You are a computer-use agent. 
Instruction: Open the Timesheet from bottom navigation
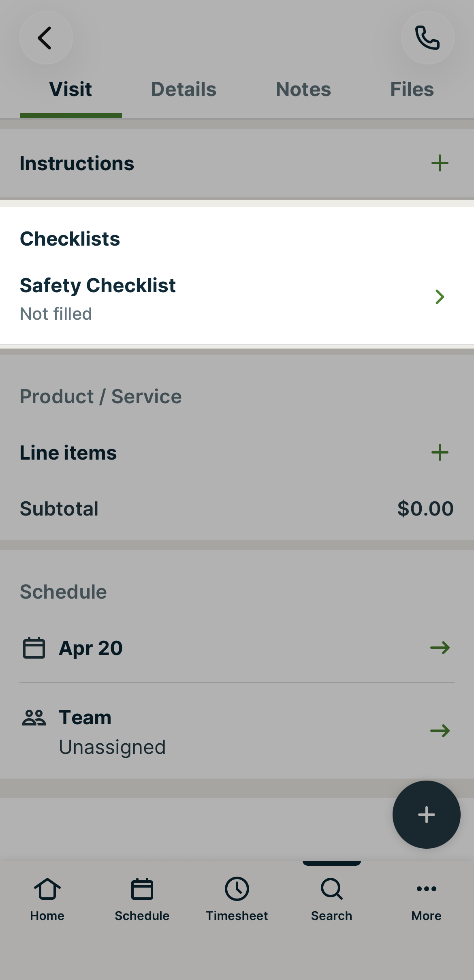(x=237, y=902)
